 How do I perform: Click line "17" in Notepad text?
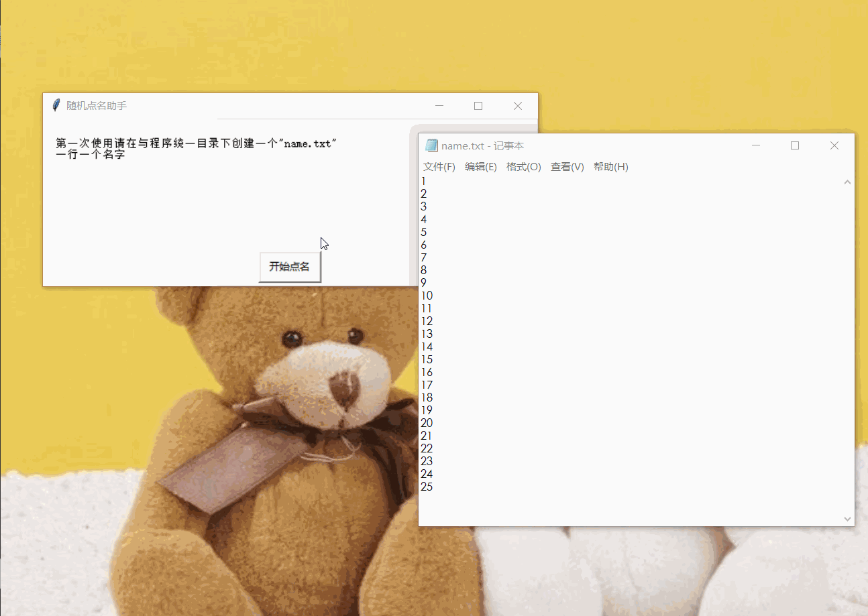(x=427, y=385)
